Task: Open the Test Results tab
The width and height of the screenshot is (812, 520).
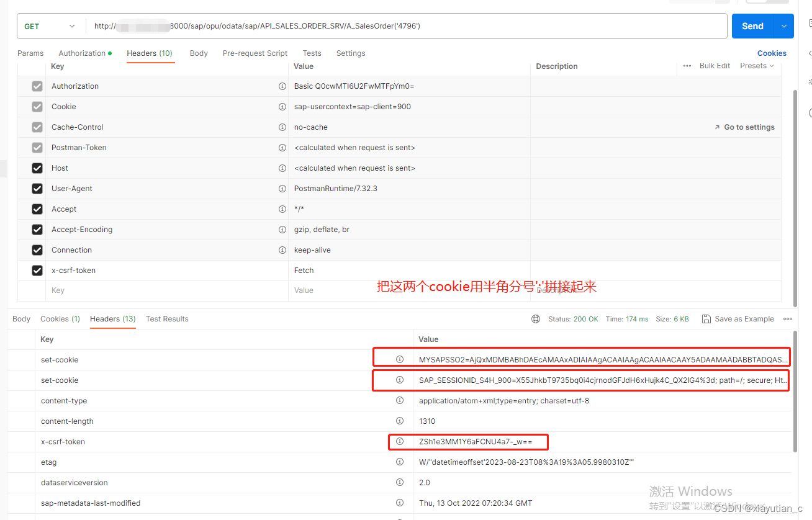Action: 167,319
